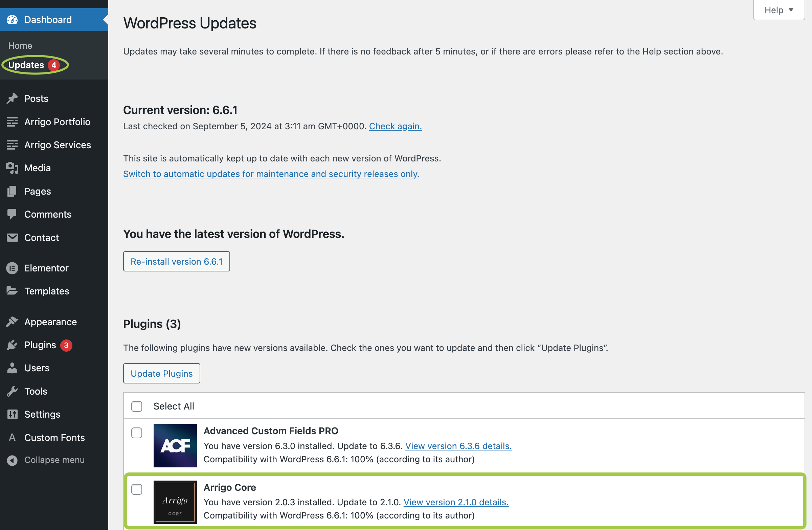
Task: Expand the Help dropdown tab
Action: pos(779,10)
